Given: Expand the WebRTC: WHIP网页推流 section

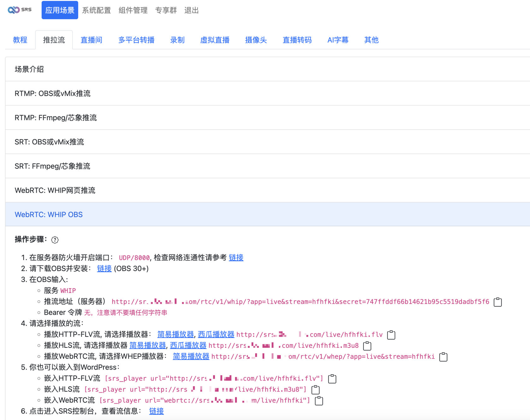Looking at the screenshot, I should point(268,190).
